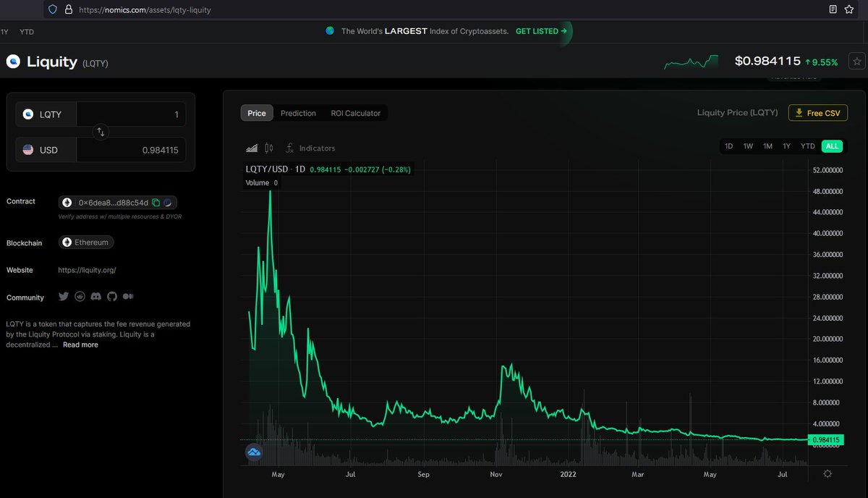Switch to the ROI Calculator tab
The height and width of the screenshot is (498, 868).
click(355, 113)
